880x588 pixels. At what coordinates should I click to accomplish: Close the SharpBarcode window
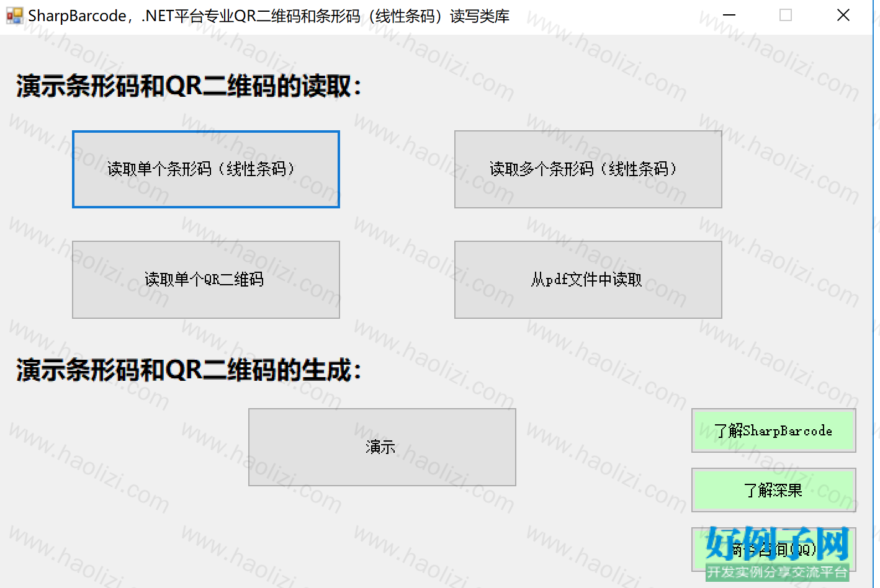coord(843,16)
